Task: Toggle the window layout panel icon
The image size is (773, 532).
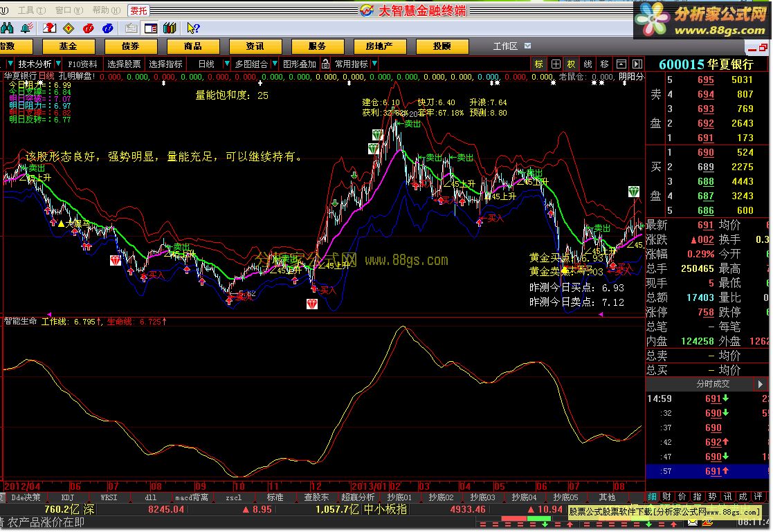Action: point(150,28)
